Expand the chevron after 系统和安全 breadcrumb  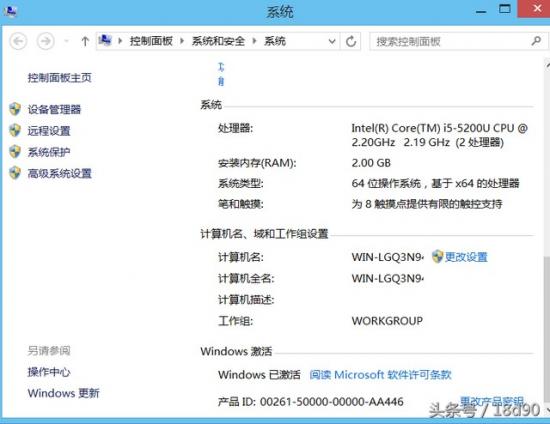tap(255, 41)
